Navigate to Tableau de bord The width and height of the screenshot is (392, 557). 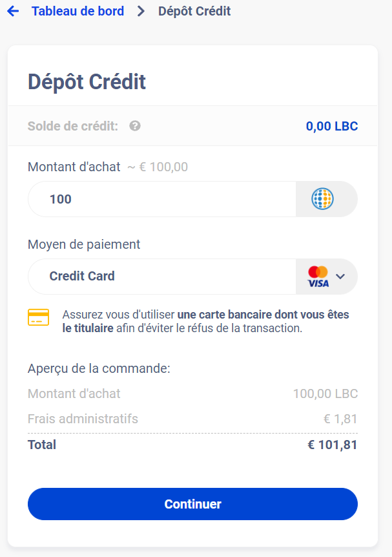(x=77, y=11)
